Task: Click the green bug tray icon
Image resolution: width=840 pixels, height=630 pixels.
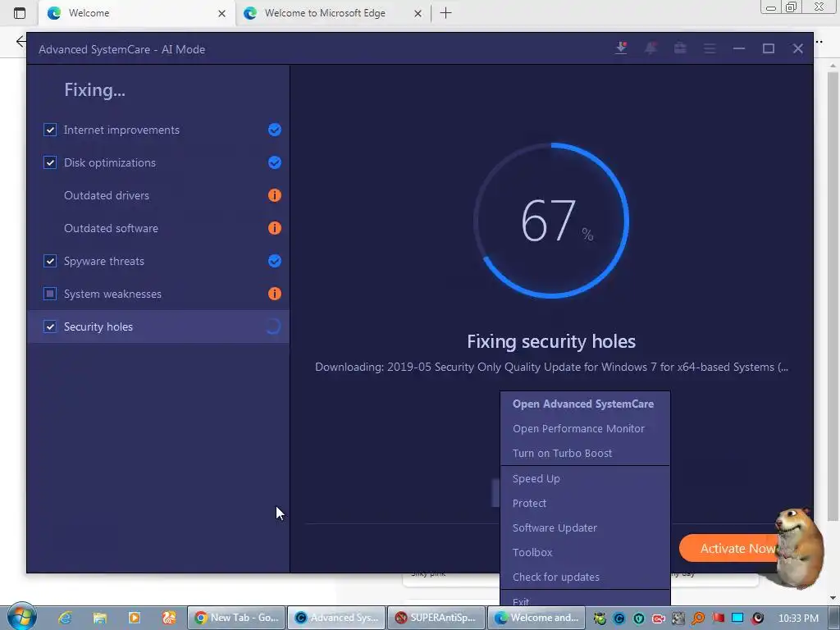Action: [600, 619]
